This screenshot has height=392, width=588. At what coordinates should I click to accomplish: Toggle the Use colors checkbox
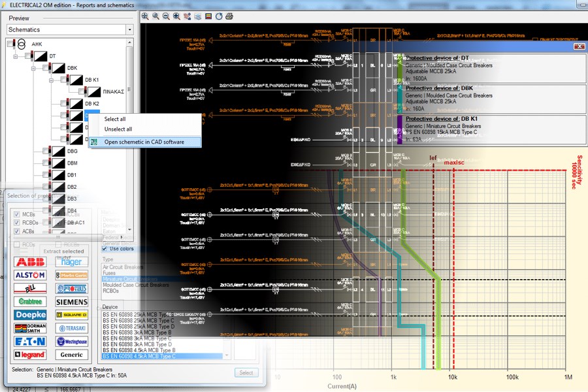click(x=105, y=248)
